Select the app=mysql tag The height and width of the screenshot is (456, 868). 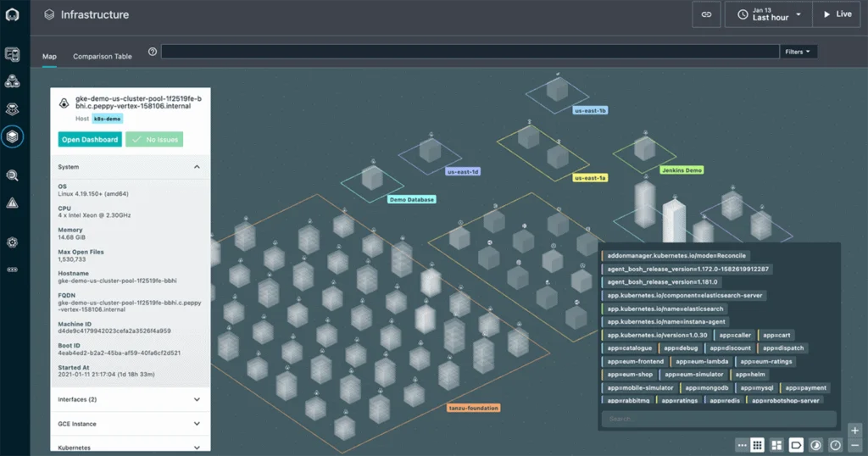(756, 388)
